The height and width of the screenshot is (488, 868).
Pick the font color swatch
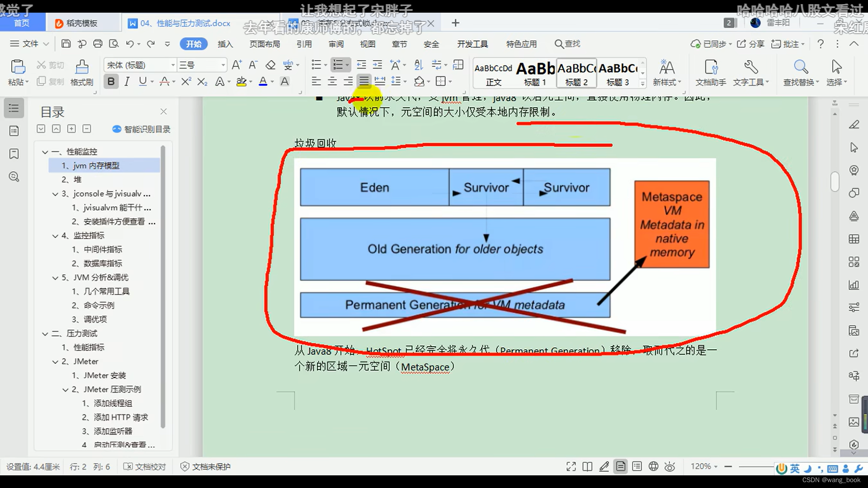click(263, 81)
